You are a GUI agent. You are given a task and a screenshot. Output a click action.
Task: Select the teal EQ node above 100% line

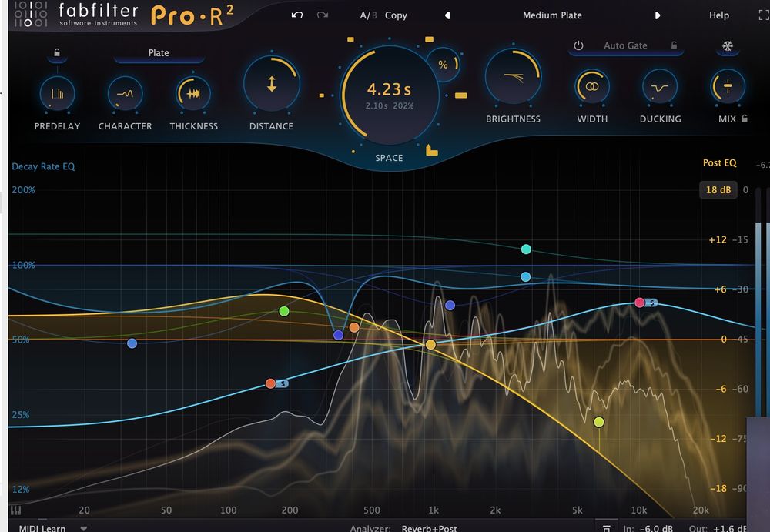click(x=526, y=249)
